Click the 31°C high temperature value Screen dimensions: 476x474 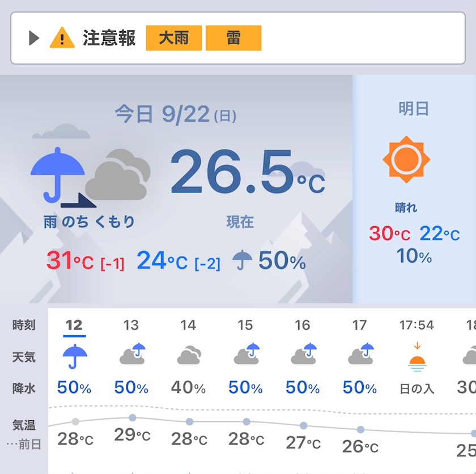[x=70, y=261]
